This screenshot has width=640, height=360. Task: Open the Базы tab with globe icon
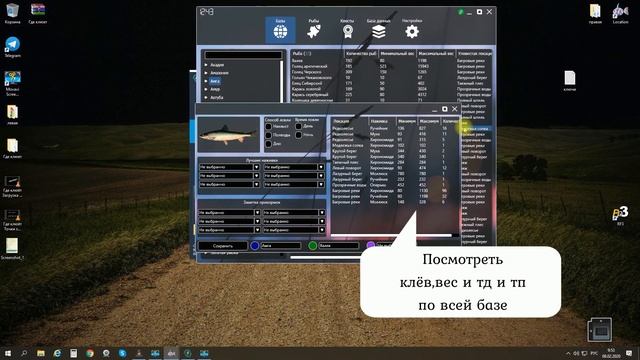coord(280,29)
